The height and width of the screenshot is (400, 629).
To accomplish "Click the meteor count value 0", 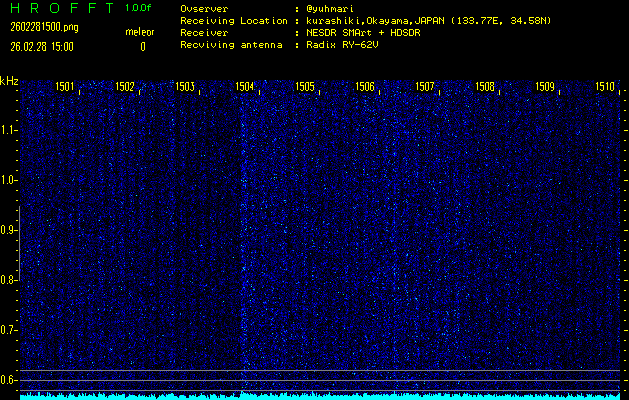I will [x=142, y=46].
